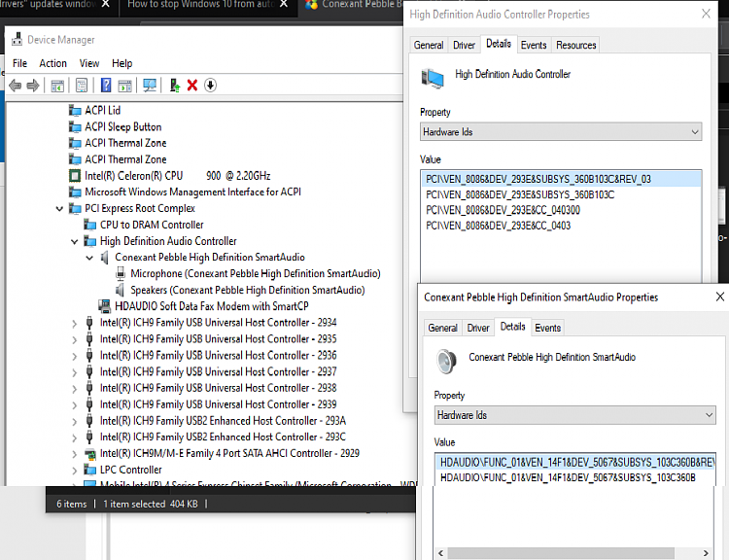This screenshot has width=729, height=560.
Task: Close the 'How to stop Windows 10' browser tab
Action: click(x=284, y=4)
